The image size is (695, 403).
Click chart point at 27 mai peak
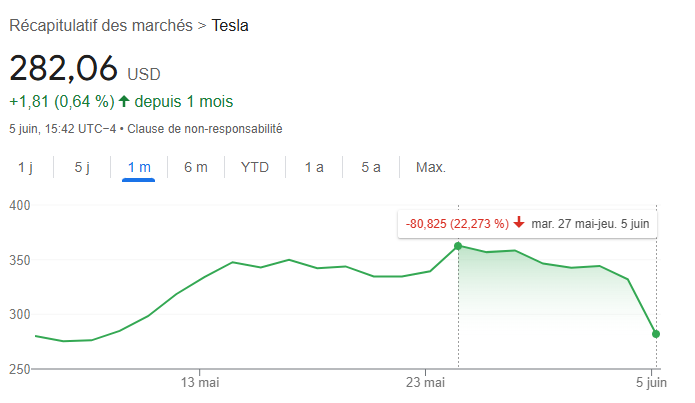click(x=458, y=246)
